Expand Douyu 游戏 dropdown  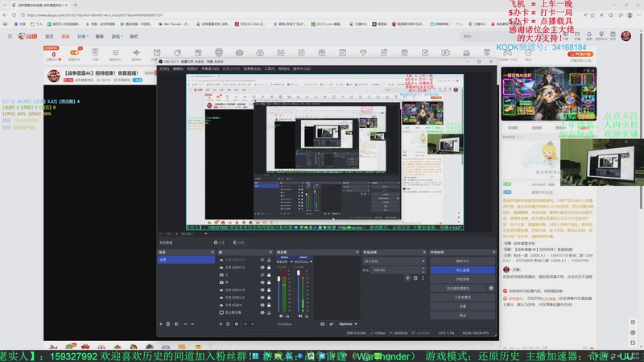[x=117, y=36]
